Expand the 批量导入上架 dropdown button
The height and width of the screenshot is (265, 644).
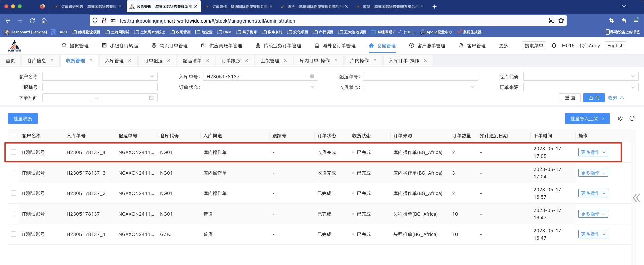point(587,119)
